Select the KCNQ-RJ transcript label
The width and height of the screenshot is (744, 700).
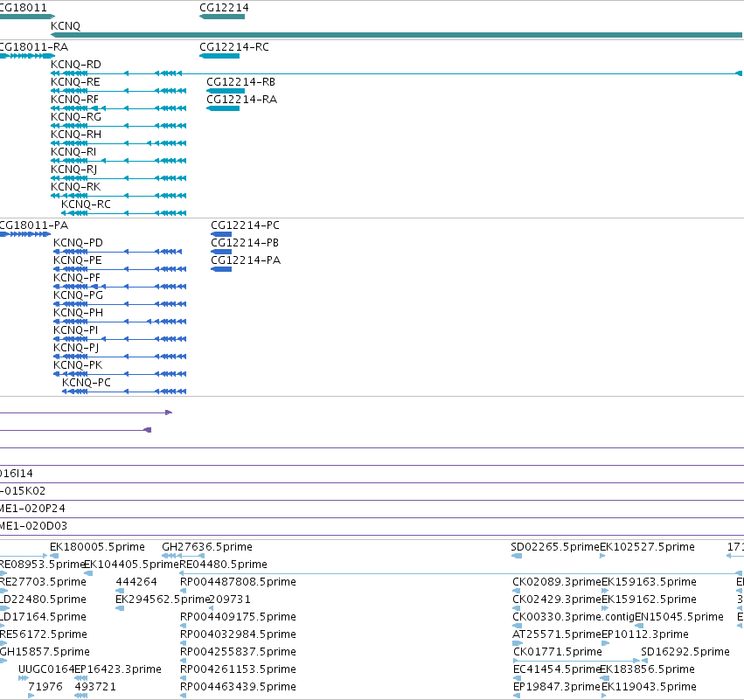tap(73, 170)
